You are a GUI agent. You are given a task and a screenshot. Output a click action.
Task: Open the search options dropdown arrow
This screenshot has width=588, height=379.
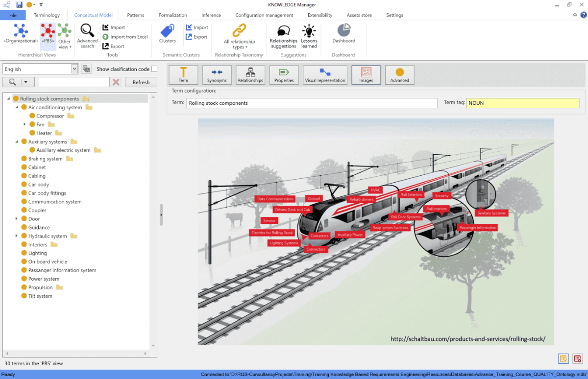pos(26,82)
